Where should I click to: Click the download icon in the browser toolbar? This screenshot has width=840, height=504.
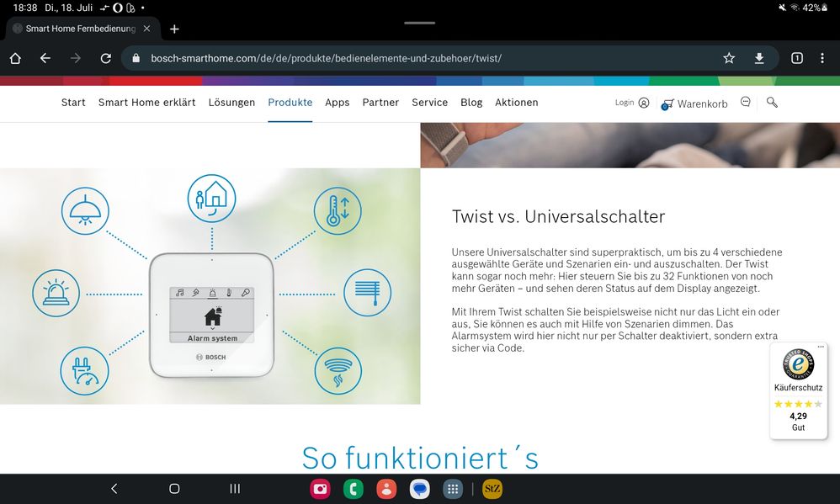(758, 58)
